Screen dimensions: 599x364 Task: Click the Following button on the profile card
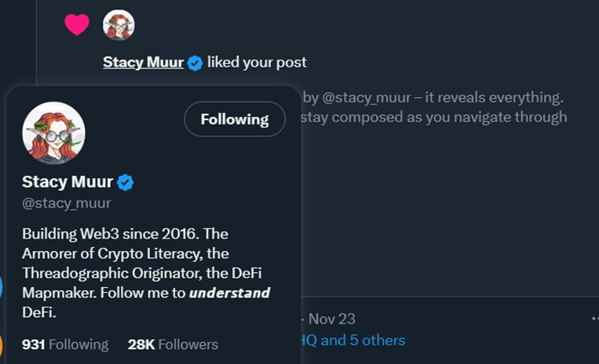(x=234, y=119)
